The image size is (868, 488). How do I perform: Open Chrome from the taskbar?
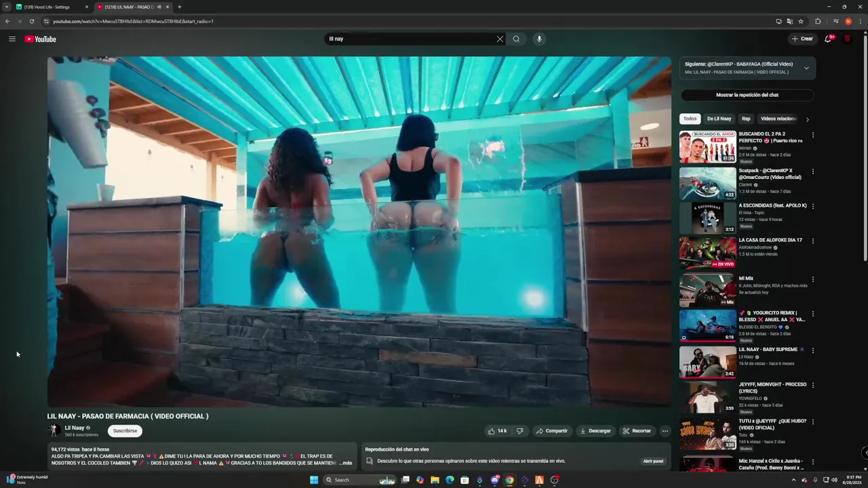[509, 480]
